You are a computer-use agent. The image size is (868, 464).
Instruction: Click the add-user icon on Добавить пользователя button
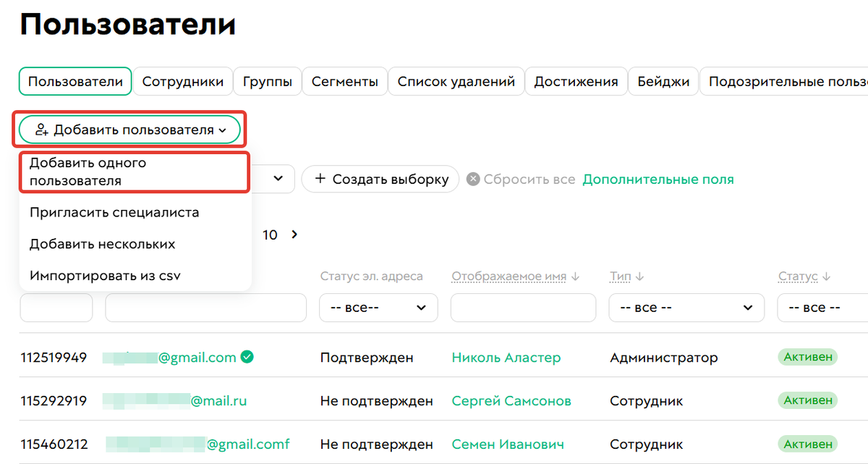(x=44, y=129)
